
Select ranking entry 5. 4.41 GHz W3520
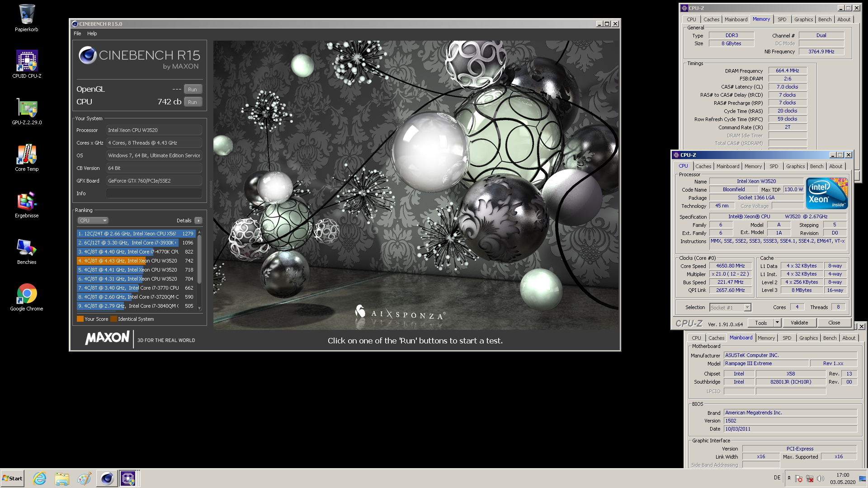(136, 270)
